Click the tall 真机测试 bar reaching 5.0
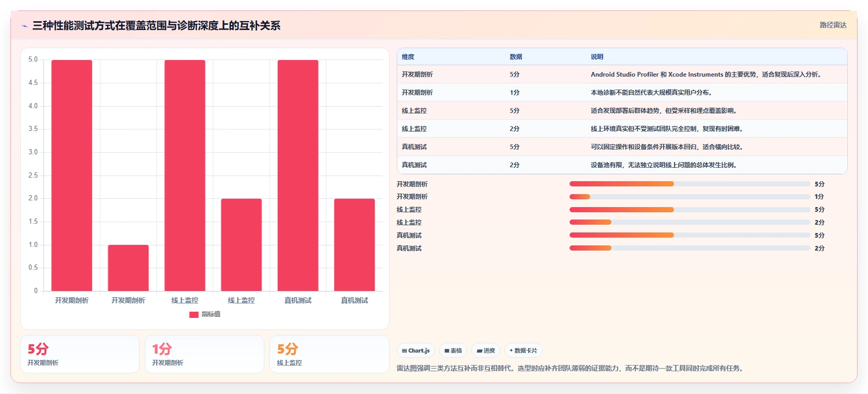The height and width of the screenshot is (394, 868). 298,176
